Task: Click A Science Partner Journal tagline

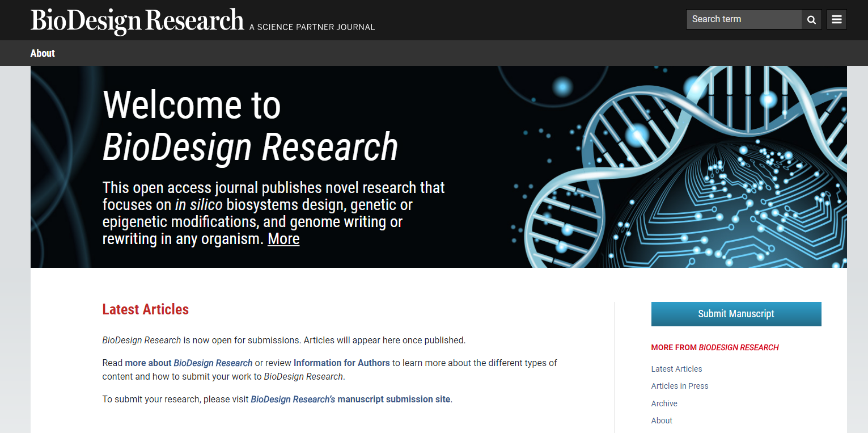Action: [x=312, y=27]
